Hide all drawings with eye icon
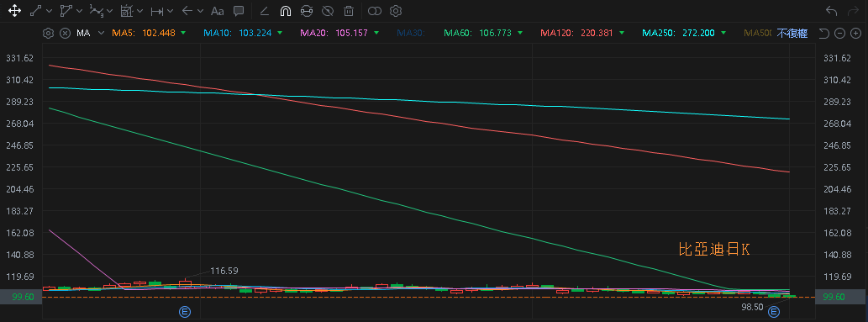This screenshot has height=322, width=868. 328,11
